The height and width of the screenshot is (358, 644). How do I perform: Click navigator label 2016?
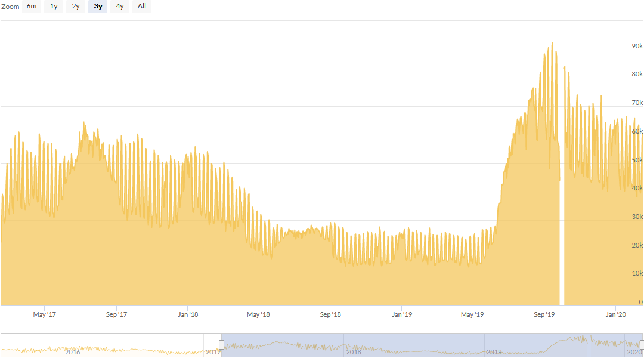click(72, 352)
